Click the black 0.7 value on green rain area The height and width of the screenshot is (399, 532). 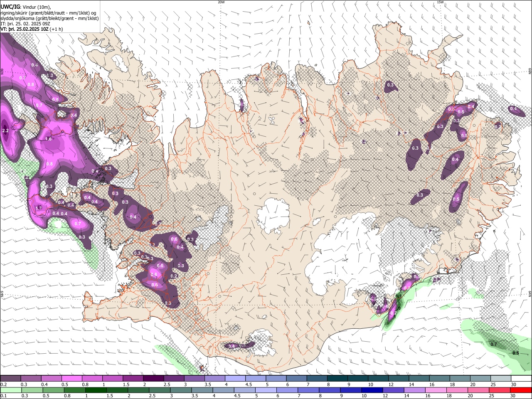point(494,344)
